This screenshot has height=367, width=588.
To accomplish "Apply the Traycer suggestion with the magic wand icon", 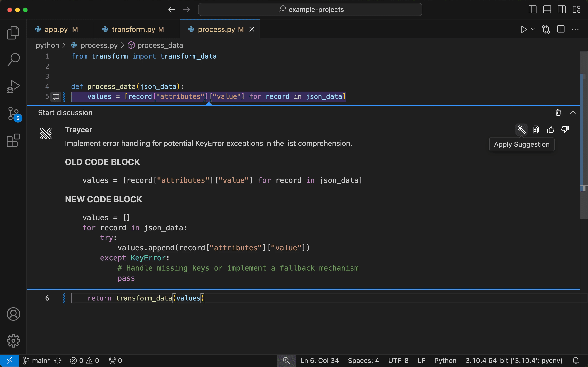I will [521, 130].
